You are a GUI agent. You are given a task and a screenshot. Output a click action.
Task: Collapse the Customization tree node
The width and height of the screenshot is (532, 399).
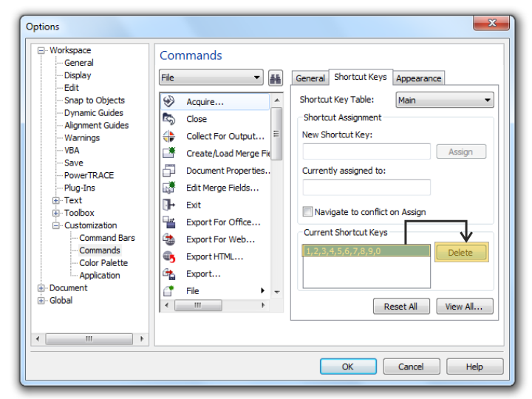tap(56, 225)
